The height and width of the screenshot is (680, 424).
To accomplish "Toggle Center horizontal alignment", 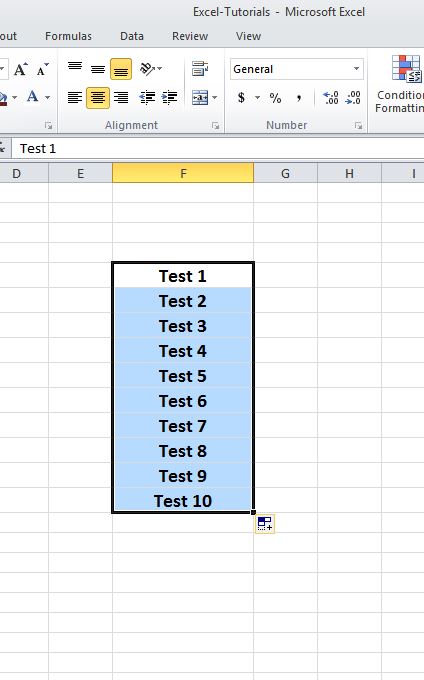I will [98, 98].
